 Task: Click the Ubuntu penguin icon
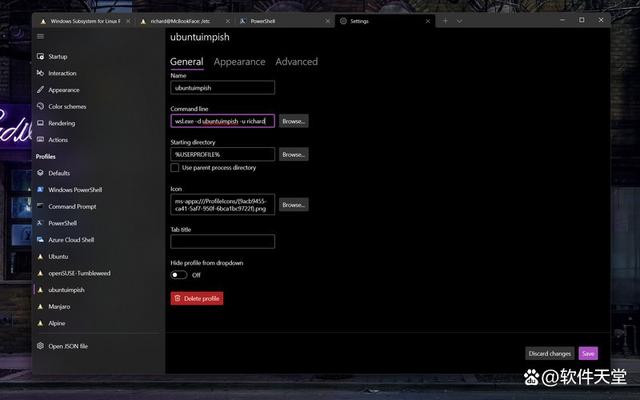tap(40, 256)
